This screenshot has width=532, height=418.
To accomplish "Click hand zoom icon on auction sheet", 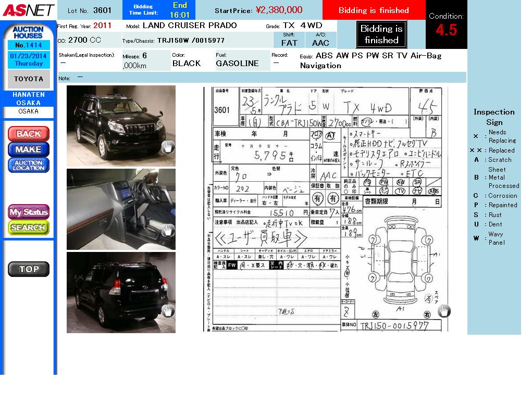I will (x=443, y=311).
